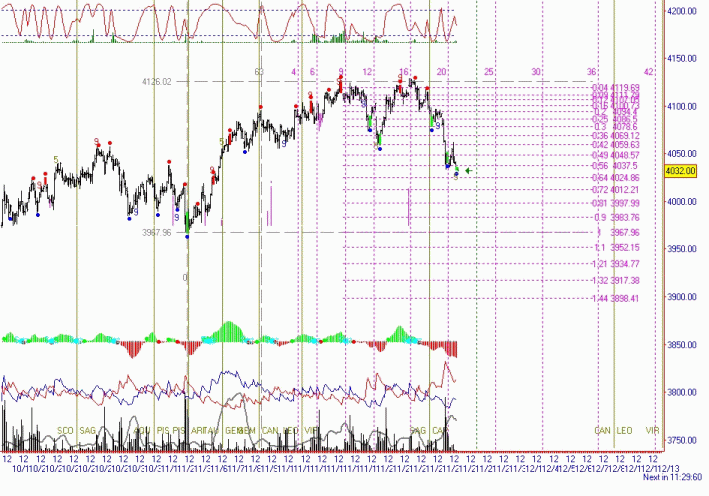This screenshot has width=709, height=496.
Task: Click the AQU zodiac label
Action: coord(142,431)
